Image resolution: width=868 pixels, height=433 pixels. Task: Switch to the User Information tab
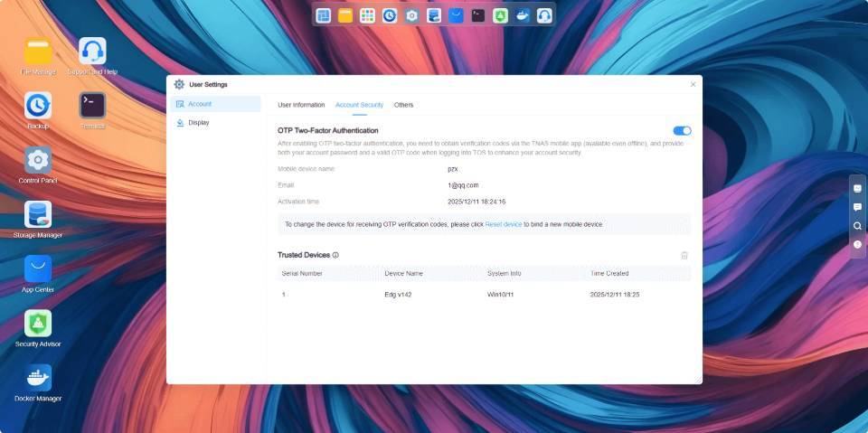coord(301,105)
